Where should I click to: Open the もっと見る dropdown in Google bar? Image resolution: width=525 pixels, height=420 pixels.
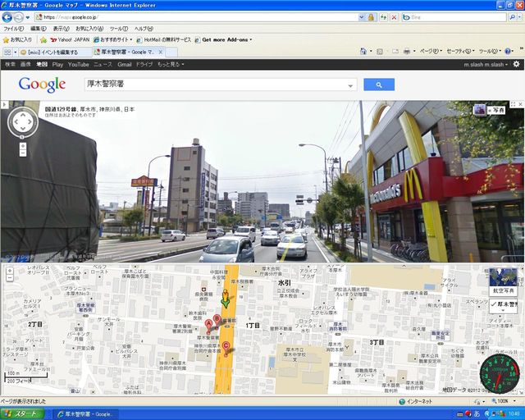click(172, 63)
